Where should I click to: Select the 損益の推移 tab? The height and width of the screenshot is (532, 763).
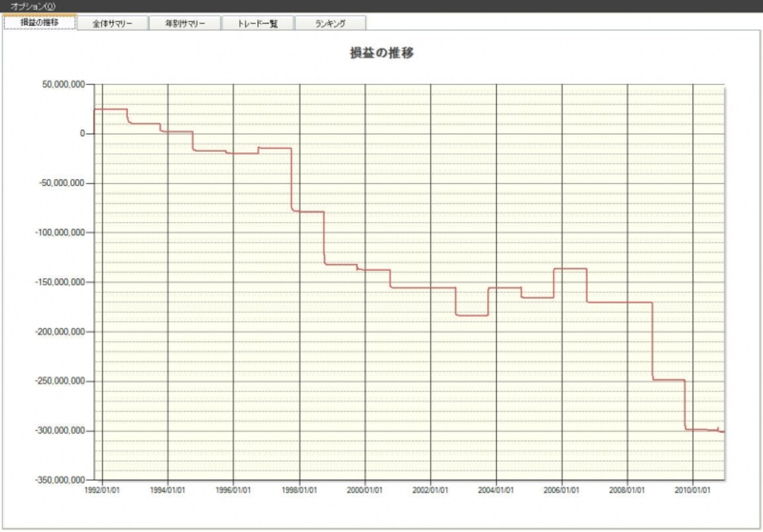pyautogui.click(x=39, y=22)
